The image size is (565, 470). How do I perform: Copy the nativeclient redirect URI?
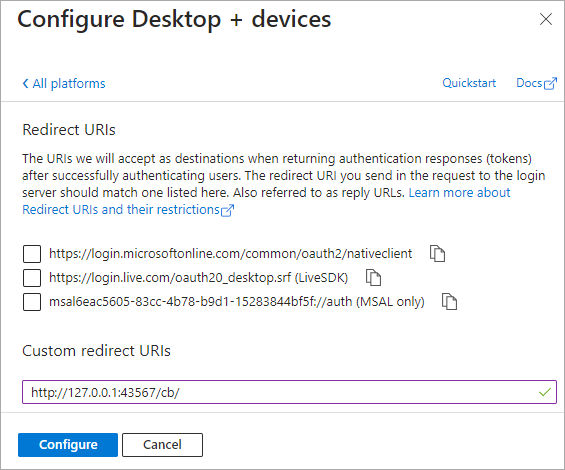click(437, 254)
